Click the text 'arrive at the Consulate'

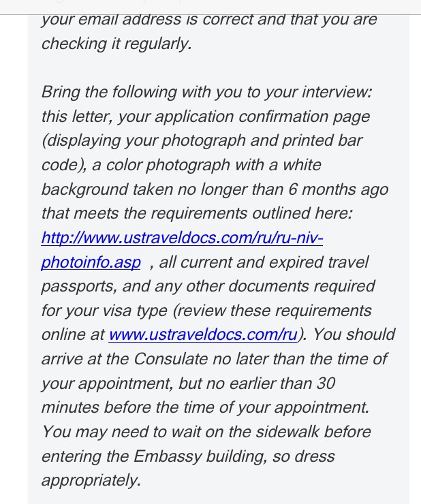point(124,359)
